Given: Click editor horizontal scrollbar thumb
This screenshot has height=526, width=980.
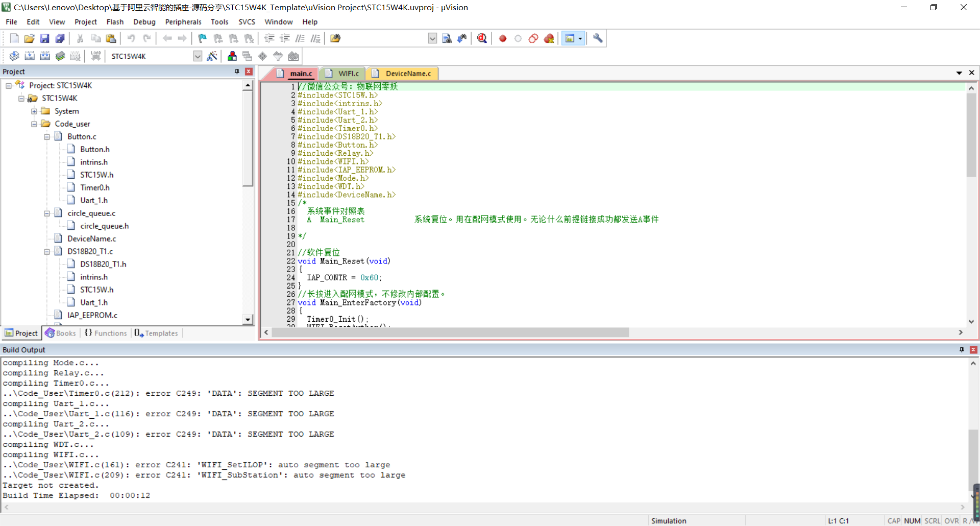Looking at the screenshot, I should (x=450, y=332).
